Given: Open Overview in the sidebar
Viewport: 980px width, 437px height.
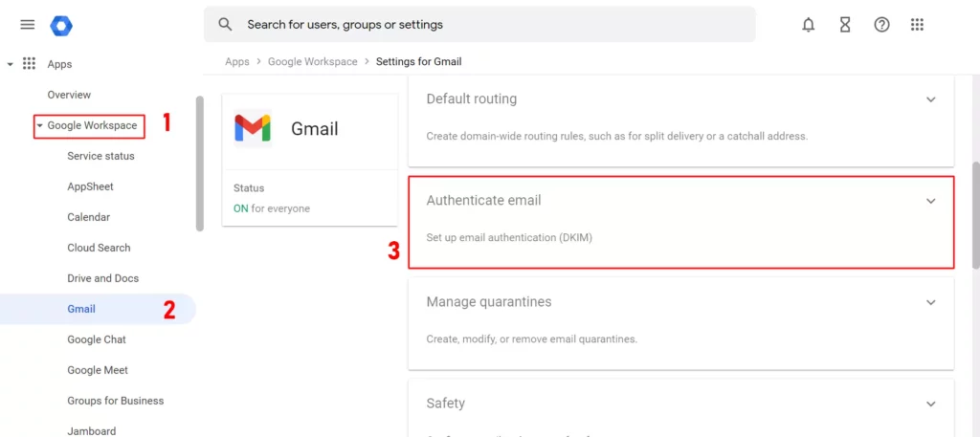Looking at the screenshot, I should (x=69, y=95).
